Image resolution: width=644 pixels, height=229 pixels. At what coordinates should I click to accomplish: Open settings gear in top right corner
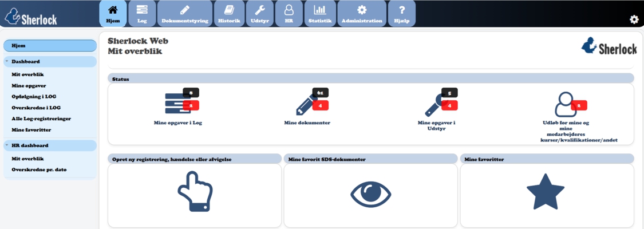point(634,19)
